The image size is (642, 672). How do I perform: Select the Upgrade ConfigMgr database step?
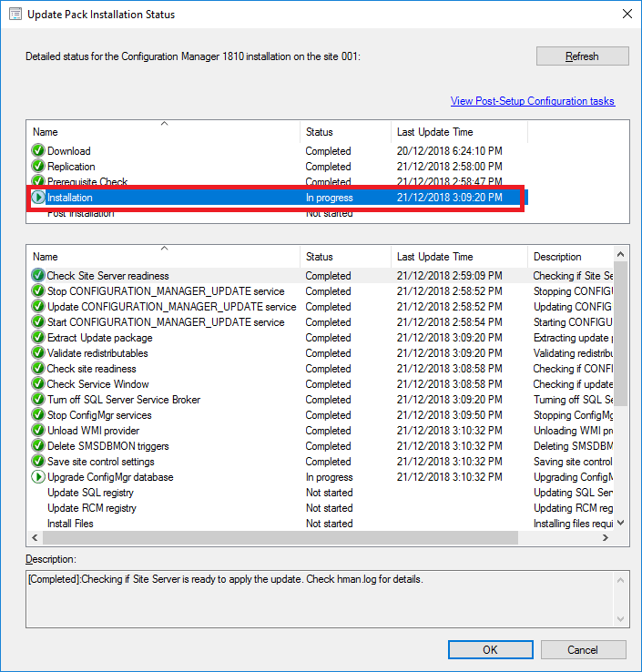pos(321,476)
